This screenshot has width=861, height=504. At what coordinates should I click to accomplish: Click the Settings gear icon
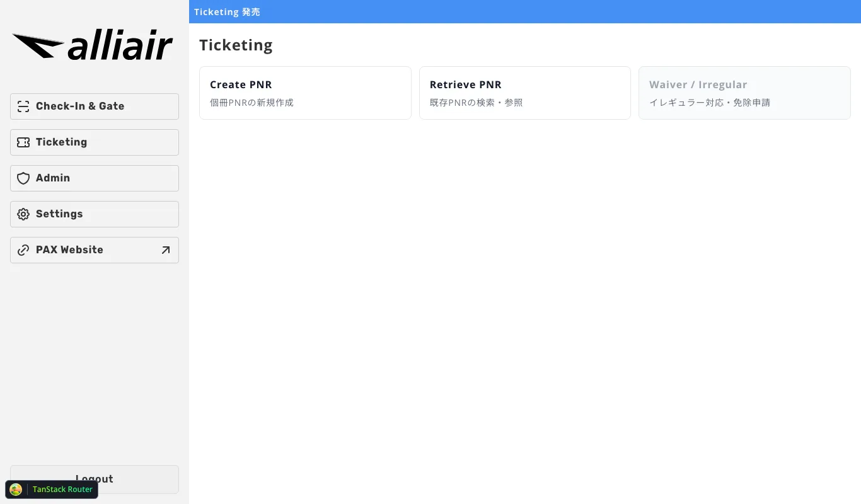[x=23, y=214]
